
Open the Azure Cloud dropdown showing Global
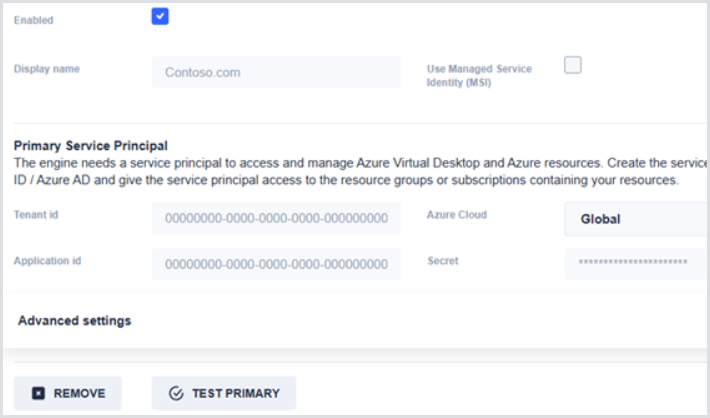coord(635,218)
